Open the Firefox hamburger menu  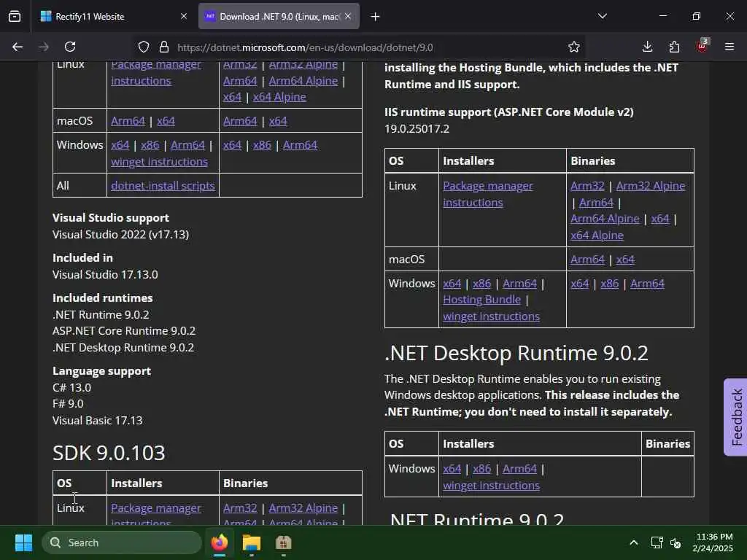click(729, 47)
